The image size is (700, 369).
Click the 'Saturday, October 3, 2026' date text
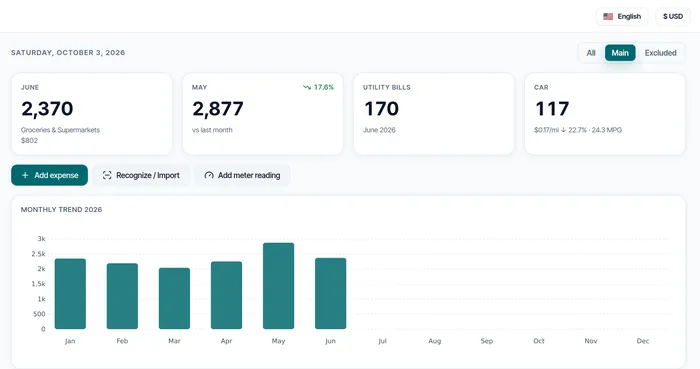click(x=68, y=53)
